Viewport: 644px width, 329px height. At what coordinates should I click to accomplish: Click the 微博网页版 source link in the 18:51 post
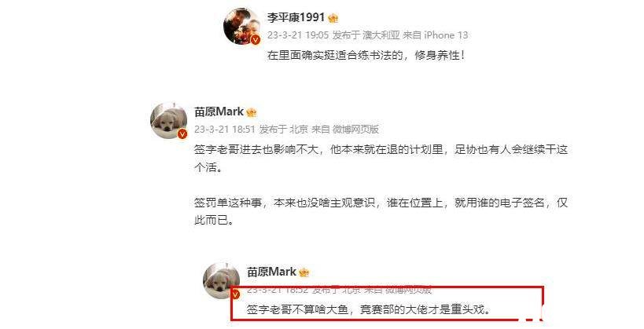[x=355, y=130]
